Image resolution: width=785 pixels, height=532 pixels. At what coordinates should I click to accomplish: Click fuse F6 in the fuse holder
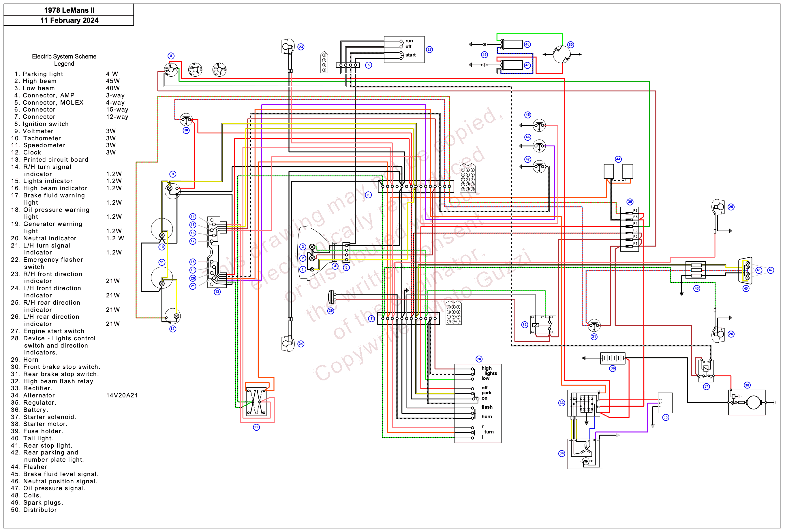coord(629,213)
